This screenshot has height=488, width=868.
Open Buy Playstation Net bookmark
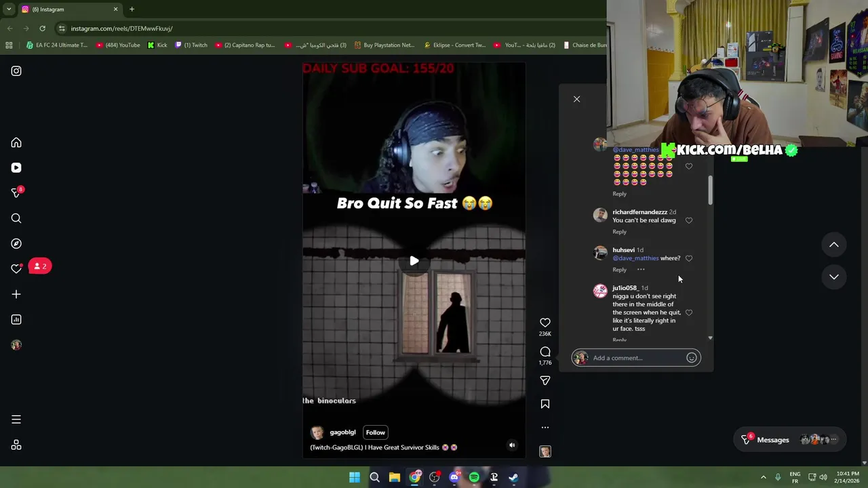click(384, 45)
